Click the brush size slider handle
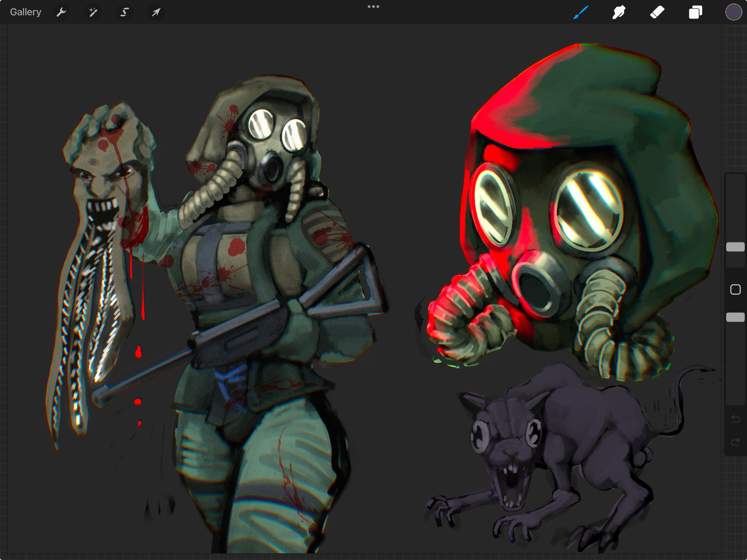The image size is (747, 560). [x=735, y=247]
